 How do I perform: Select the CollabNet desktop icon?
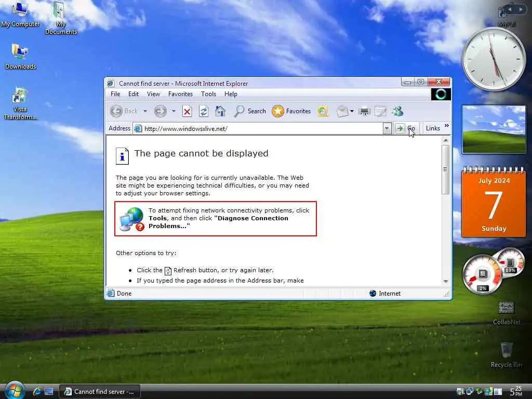(506, 313)
